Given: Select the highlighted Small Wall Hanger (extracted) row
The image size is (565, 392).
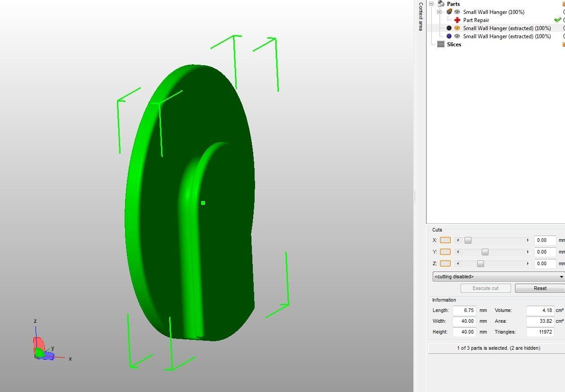Looking at the screenshot, I should click(x=507, y=28).
